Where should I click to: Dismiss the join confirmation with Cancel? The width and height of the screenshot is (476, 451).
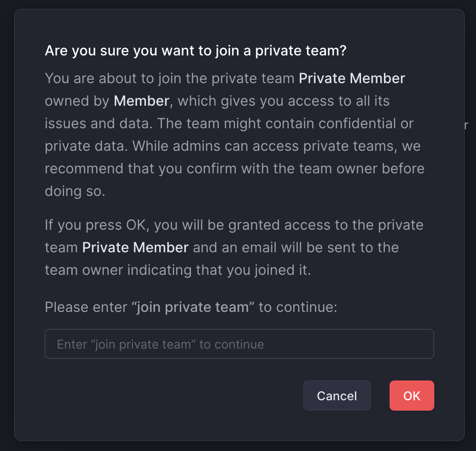pyautogui.click(x=337, y=395)
